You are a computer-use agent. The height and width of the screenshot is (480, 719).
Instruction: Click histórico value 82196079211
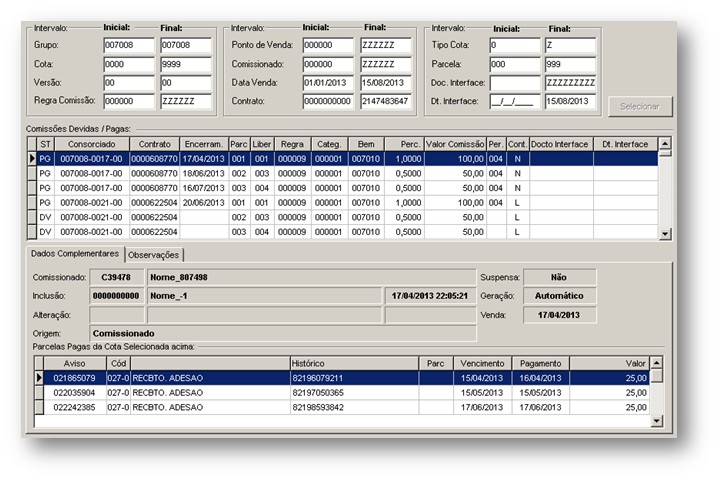click(x=354, y=378)
